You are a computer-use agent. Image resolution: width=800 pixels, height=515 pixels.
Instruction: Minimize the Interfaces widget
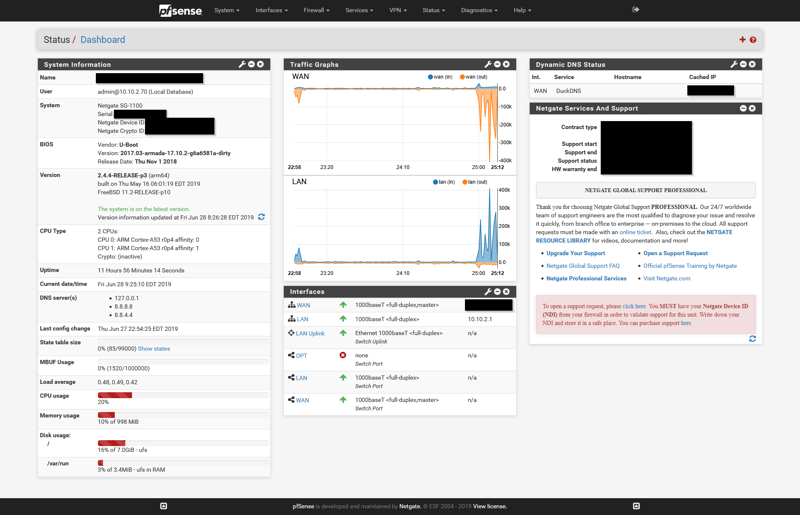point(497,291)
